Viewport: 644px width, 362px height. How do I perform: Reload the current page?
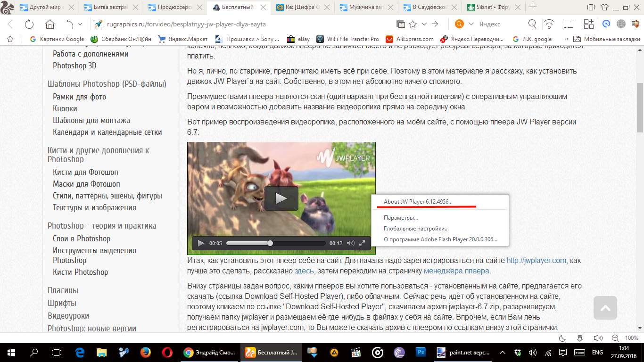click(29, 24)
